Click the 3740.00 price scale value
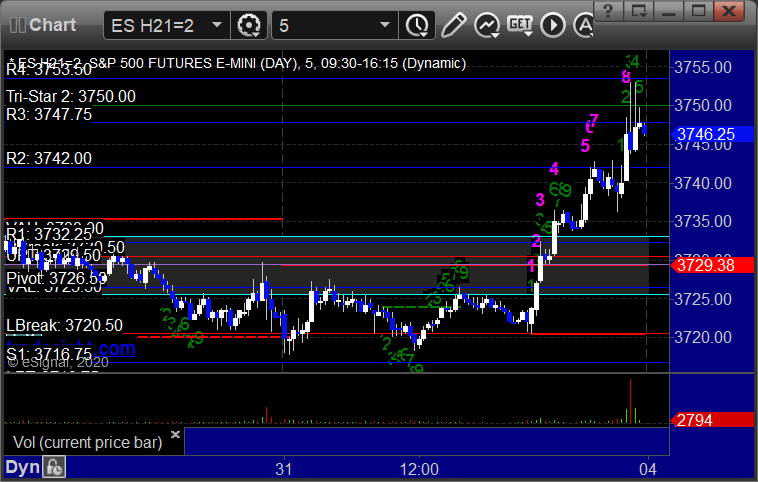 tap(703, 183)
